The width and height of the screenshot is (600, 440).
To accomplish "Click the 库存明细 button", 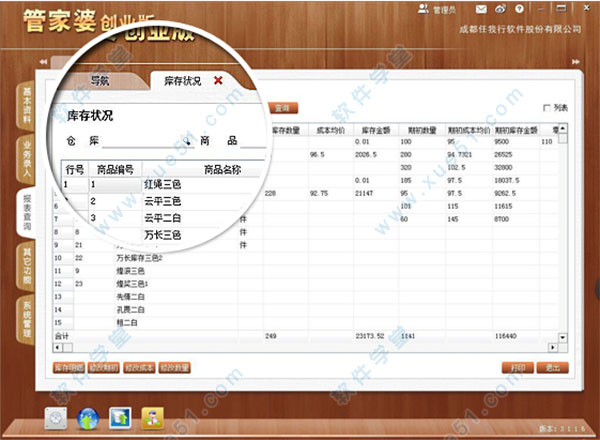I will pos(69,368).
